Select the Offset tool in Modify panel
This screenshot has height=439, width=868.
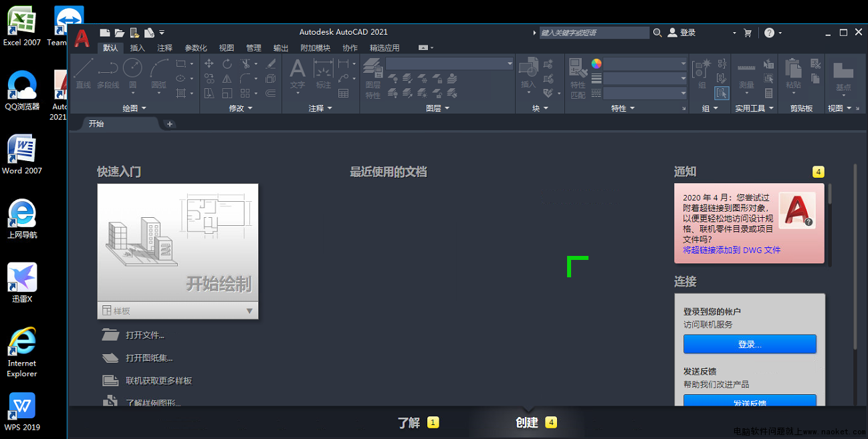tap(271, 94)
